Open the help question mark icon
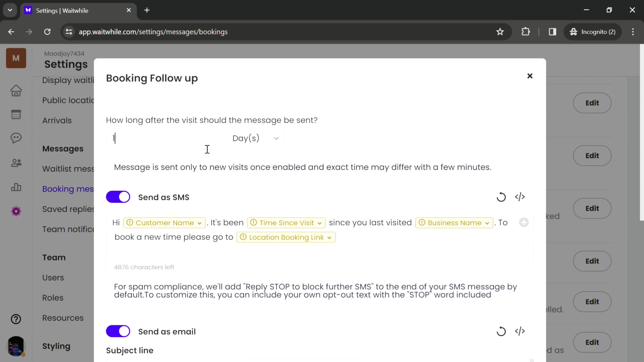Viewport: 644px width, 362px height. click(16, 319)
